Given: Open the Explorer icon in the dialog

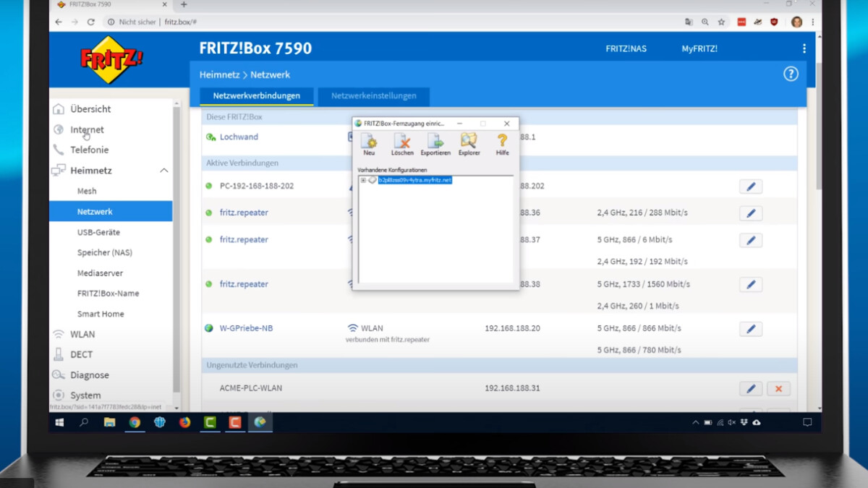Looking at the screenshot, I should coord(469,143).
